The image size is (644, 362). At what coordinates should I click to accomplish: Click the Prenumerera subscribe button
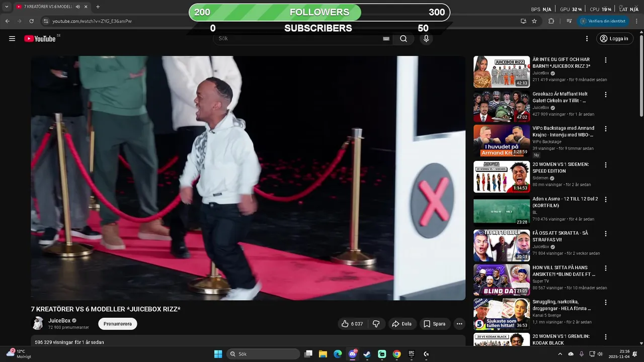(118, 324)
